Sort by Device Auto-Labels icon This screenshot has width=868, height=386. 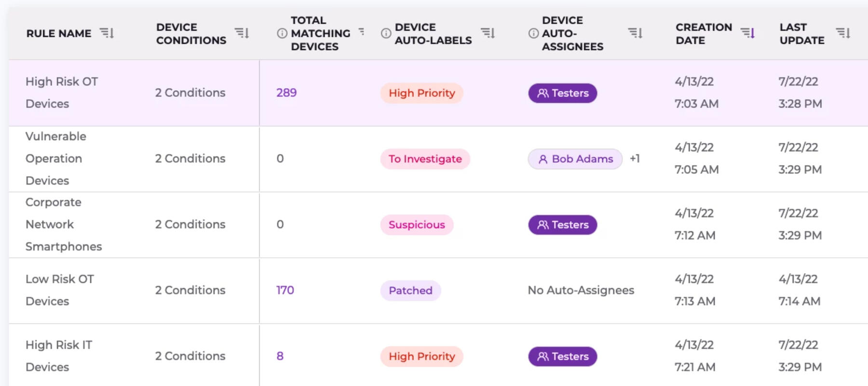click(488, 33)
